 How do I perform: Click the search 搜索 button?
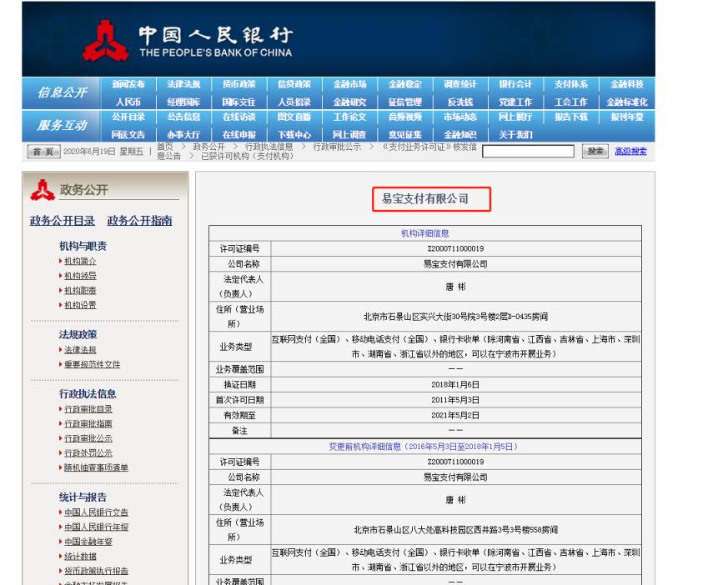pos(595,151)
